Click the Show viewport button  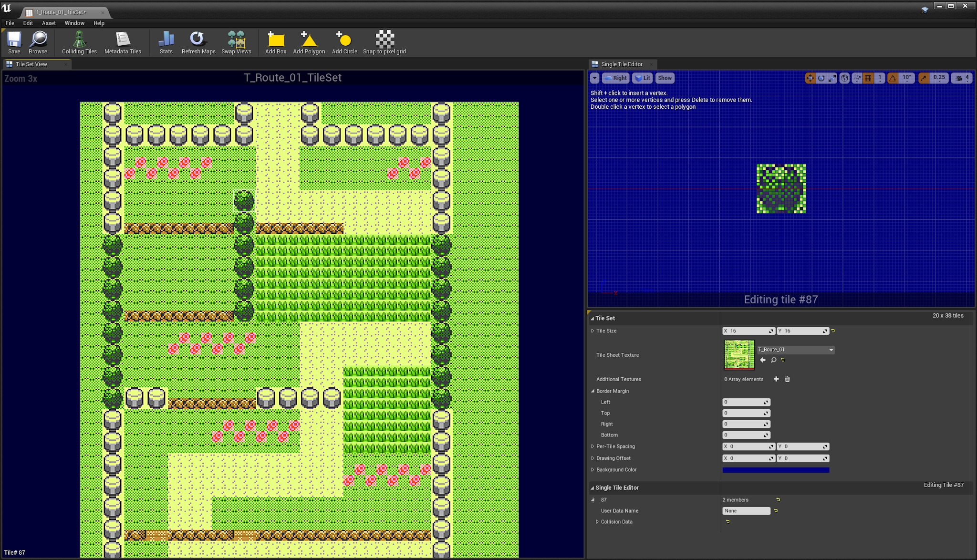pos(665,78)
